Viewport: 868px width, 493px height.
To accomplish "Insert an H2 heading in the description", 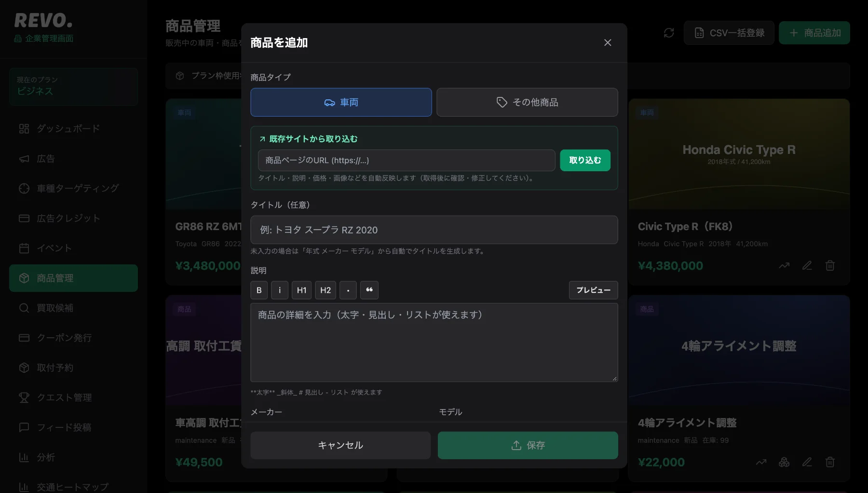I will tap(325, 290).
